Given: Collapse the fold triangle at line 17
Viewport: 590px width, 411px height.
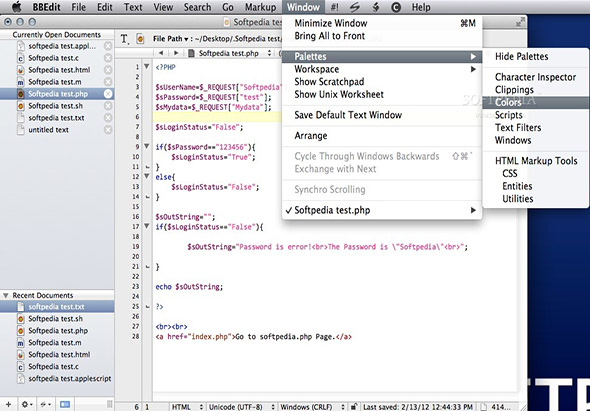Looking at the screenshot, I should pos(147,226).
